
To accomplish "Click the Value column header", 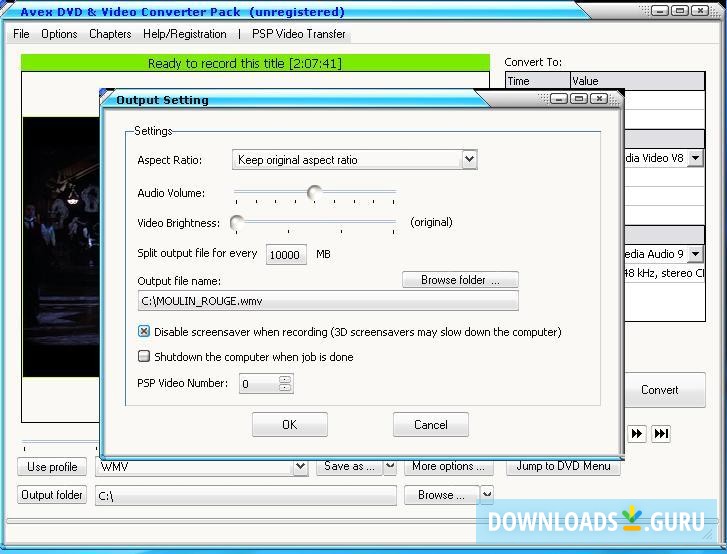I will 638,81.
